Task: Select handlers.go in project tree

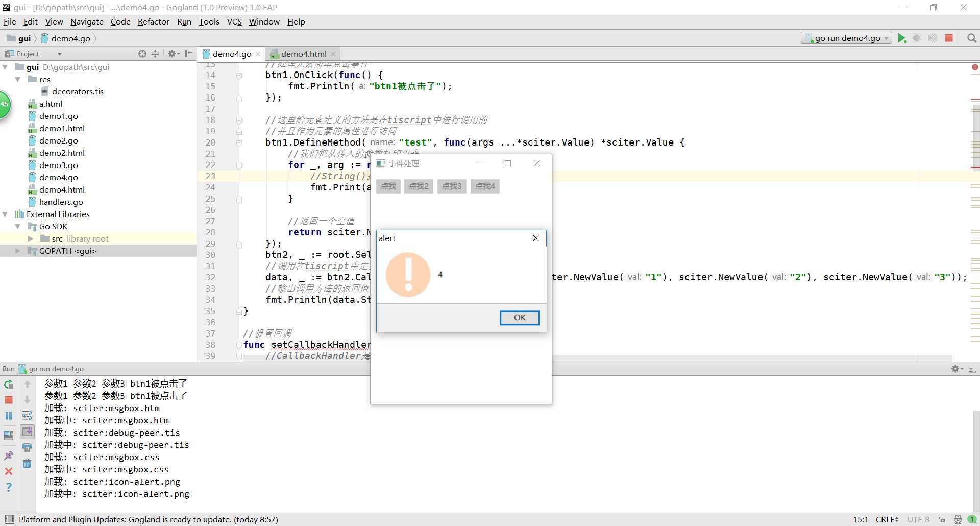Action: tap(61, 202)
